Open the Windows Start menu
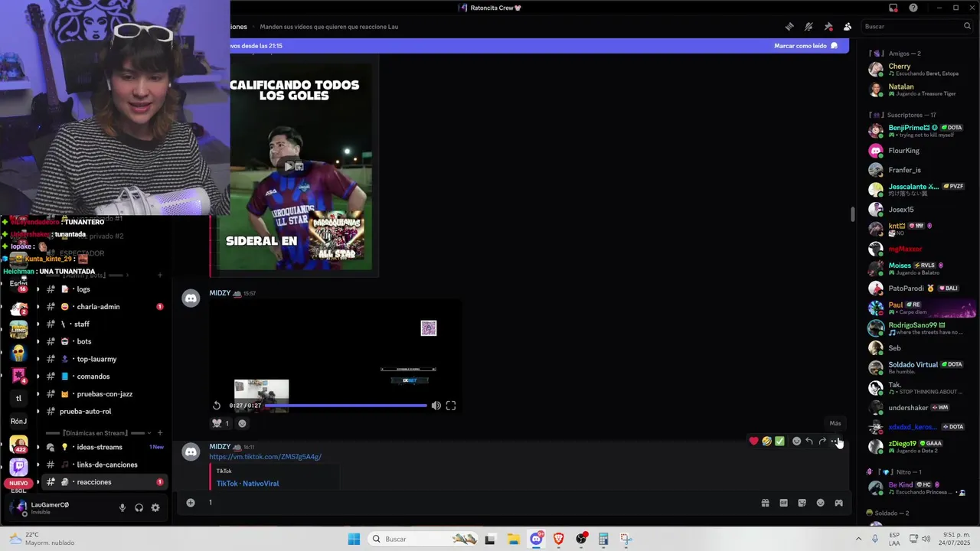Viewport: 980px width, 551px height. coord(354,539)
